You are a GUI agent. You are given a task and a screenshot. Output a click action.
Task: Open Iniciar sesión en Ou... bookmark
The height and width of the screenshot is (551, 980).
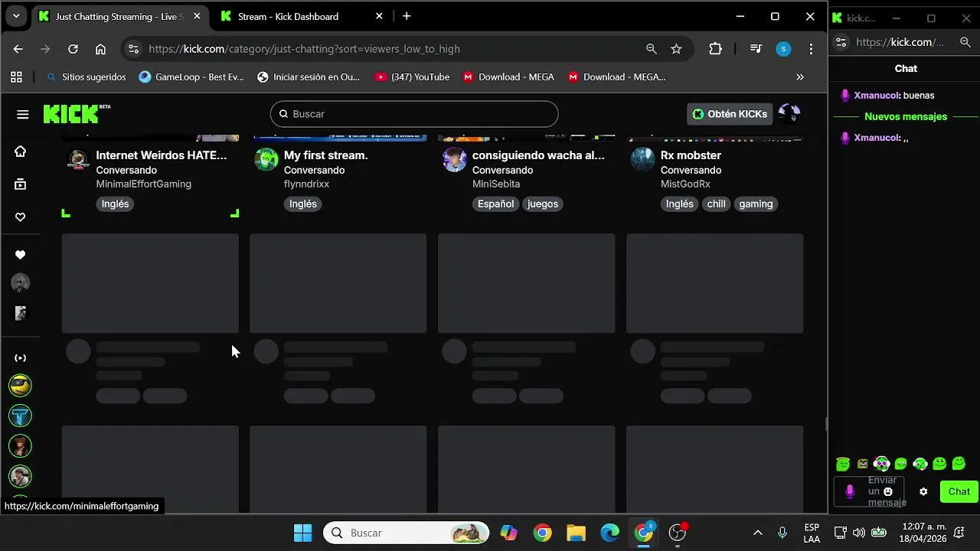[309, 77]
